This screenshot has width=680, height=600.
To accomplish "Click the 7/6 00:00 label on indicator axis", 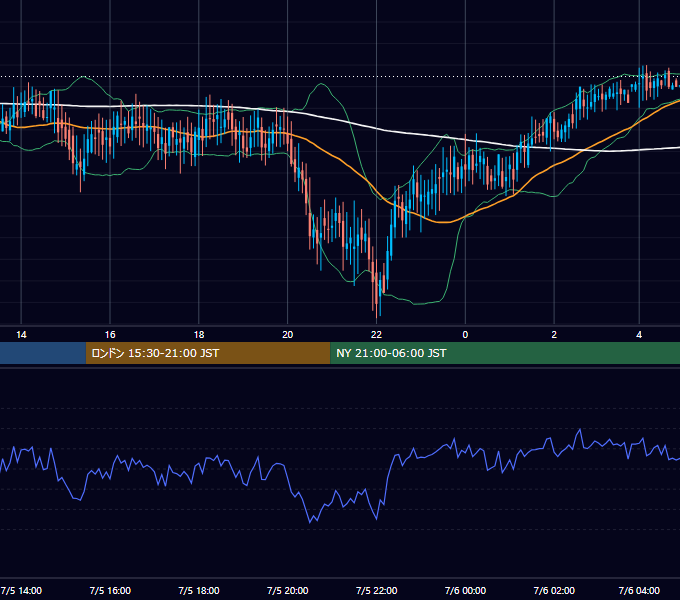I will coord(465,590).
